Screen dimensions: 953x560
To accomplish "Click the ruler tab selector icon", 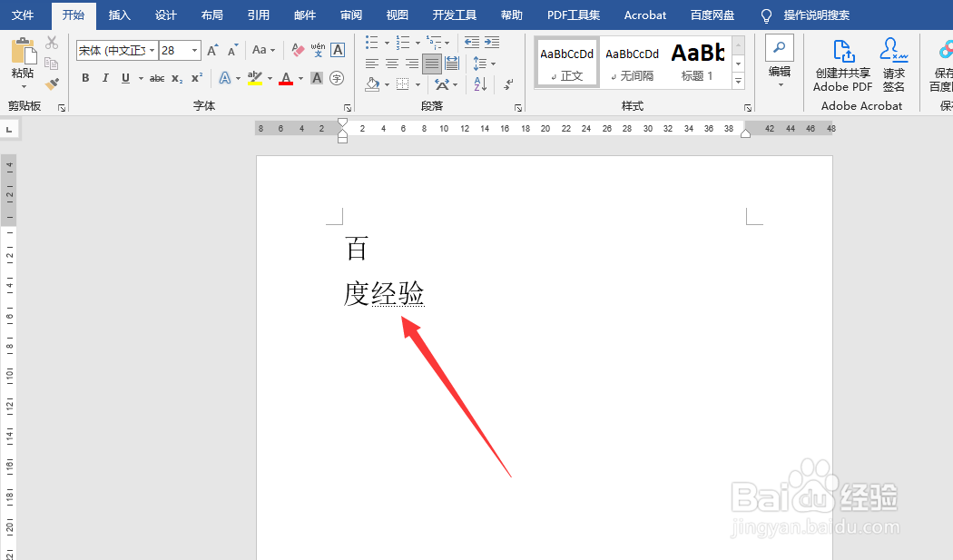I will click(9, 130).
